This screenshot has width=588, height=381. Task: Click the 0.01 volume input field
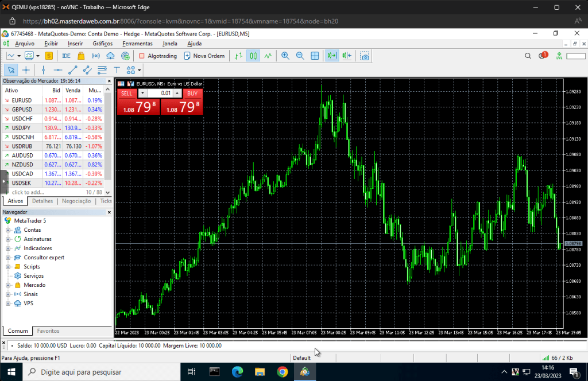160,94
